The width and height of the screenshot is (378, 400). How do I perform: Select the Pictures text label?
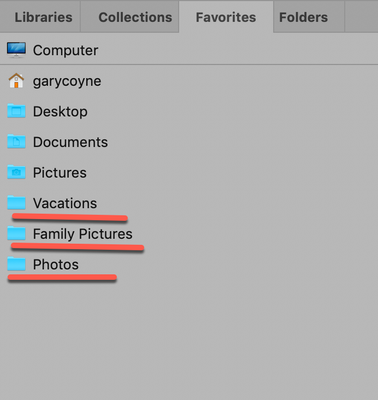60,173
